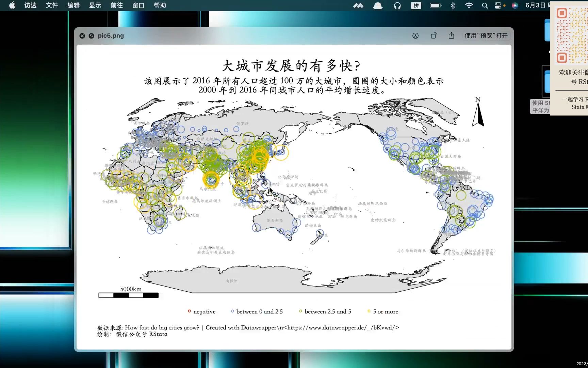Open the battery status dropdown
Viewport: 588px width, 368px height.
click(435, 5)
